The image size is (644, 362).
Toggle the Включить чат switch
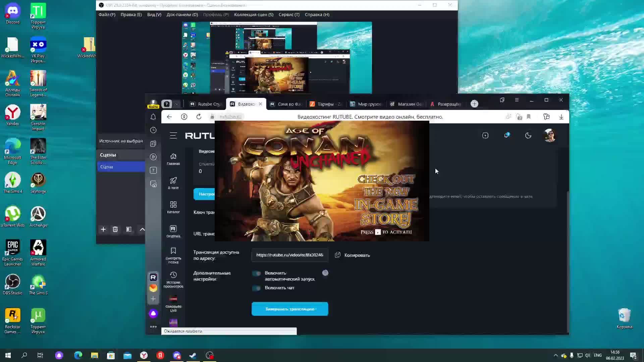point(257,288)
